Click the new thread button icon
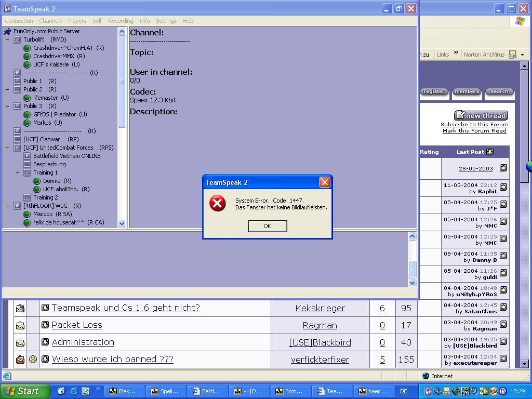Screen dimensions: 532x399 tap(460, 115)
